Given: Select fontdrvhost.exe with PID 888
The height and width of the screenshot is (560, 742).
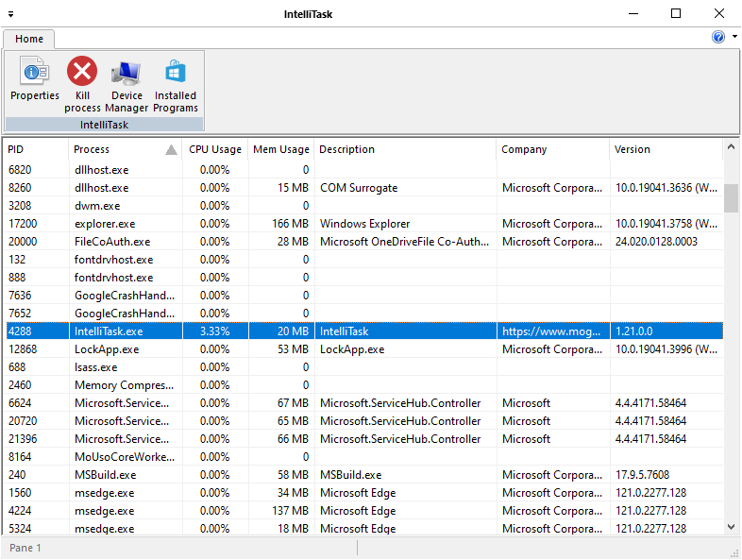Looking at the screenshot, I should point(363,278).
